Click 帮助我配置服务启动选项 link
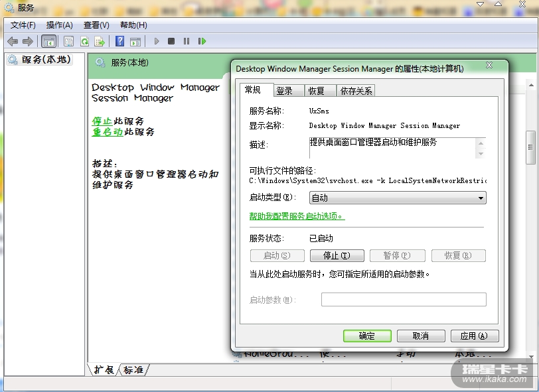Screen dimensions: 539x392 click(x=297, y=216)
